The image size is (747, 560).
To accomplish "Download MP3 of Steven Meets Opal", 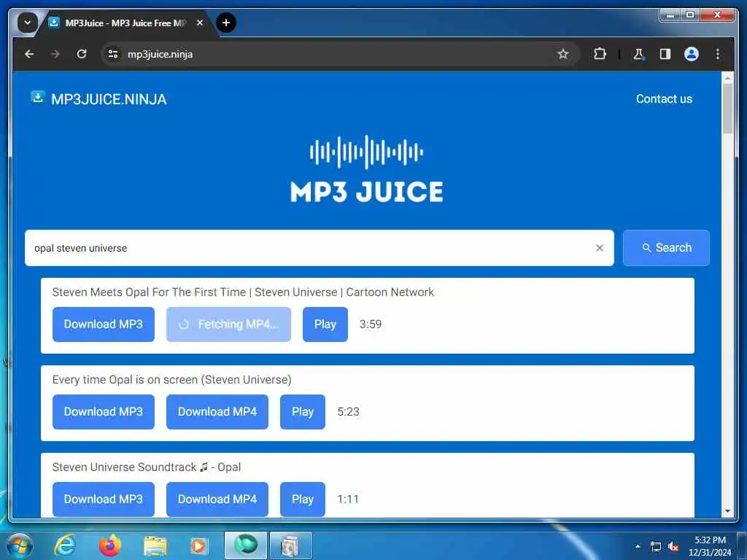I will tap(104, 324).
